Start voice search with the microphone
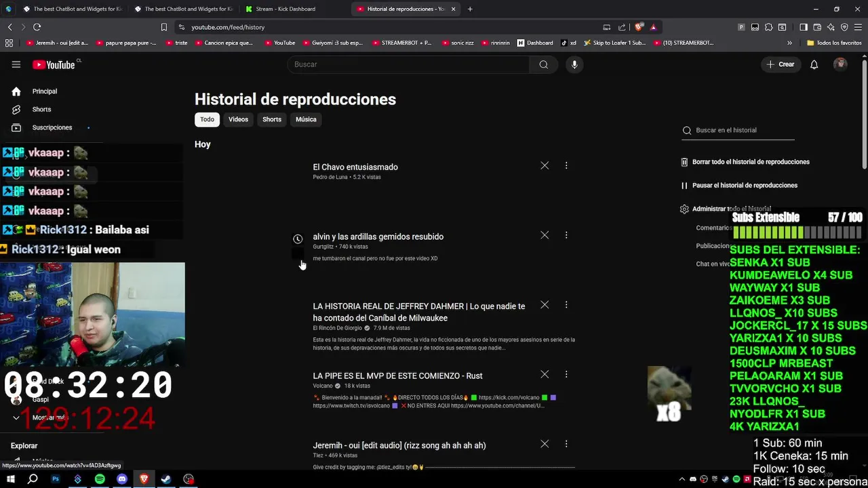Image resolution: width=868 pixels, height=488 pixels. click(574, 64)
